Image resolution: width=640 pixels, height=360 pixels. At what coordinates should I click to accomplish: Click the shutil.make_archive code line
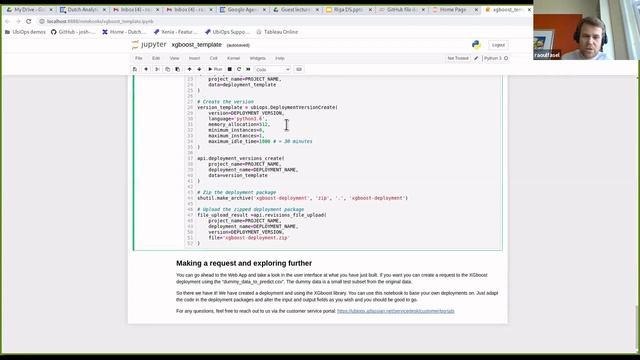point(302,198)
